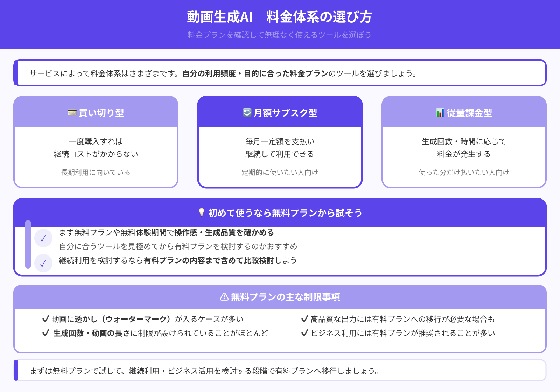This screenshot has width=560, height=392.
Task: Click the lightbulb icon in the free plan header
Action: (202, 212)
